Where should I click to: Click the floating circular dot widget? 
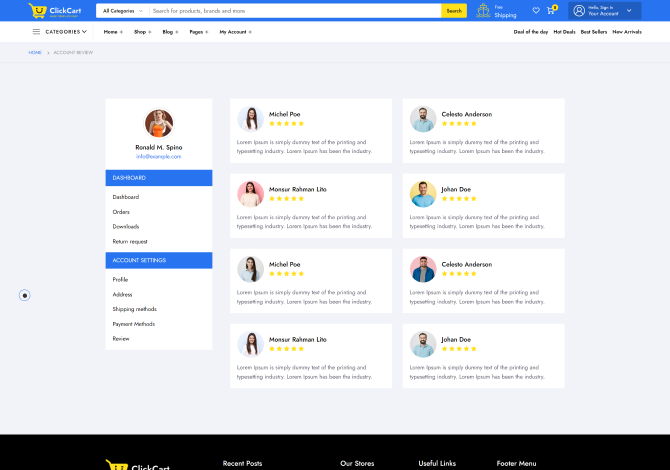click(x=25, y=295)
